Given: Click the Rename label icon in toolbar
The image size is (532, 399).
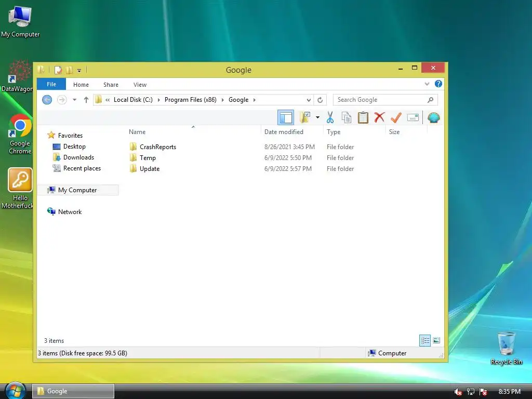Looking at the screenshot, I should (x=413, y=117).
